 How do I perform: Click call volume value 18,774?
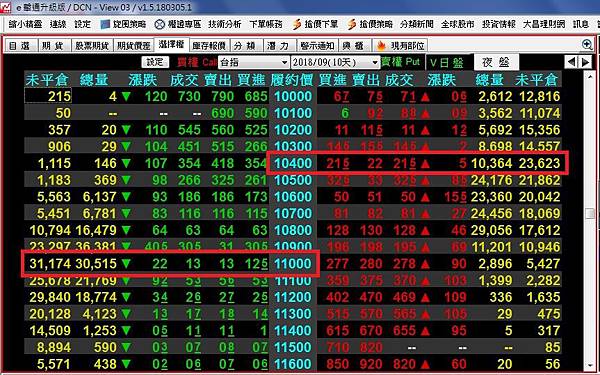(x=96, y=297)
